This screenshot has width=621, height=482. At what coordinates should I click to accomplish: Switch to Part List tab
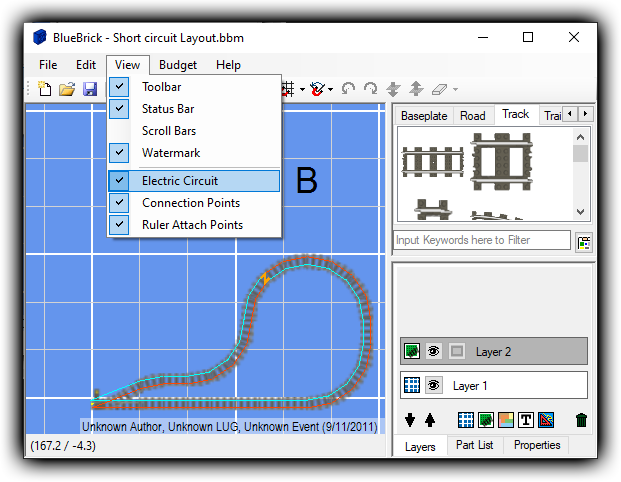click(474, 445)
